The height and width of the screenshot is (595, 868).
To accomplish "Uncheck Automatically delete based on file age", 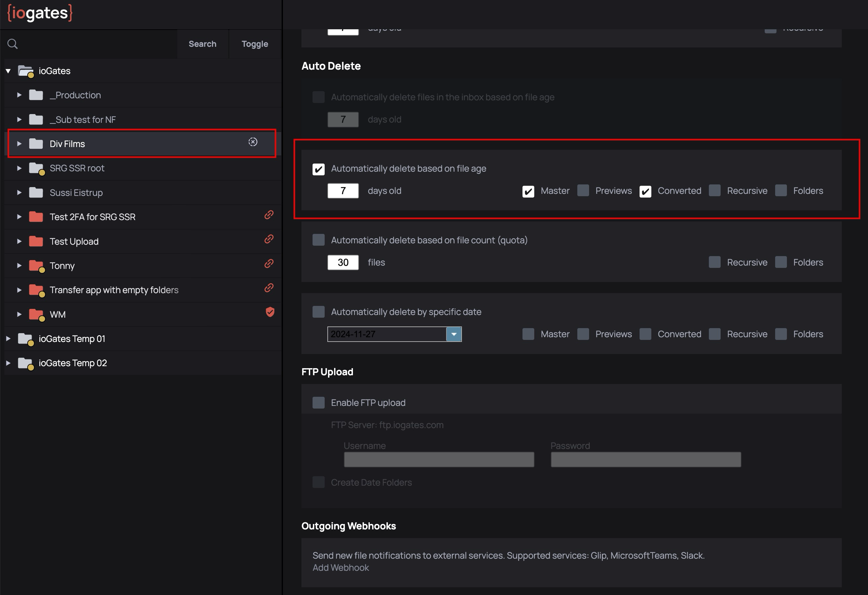I will (318, 169).
